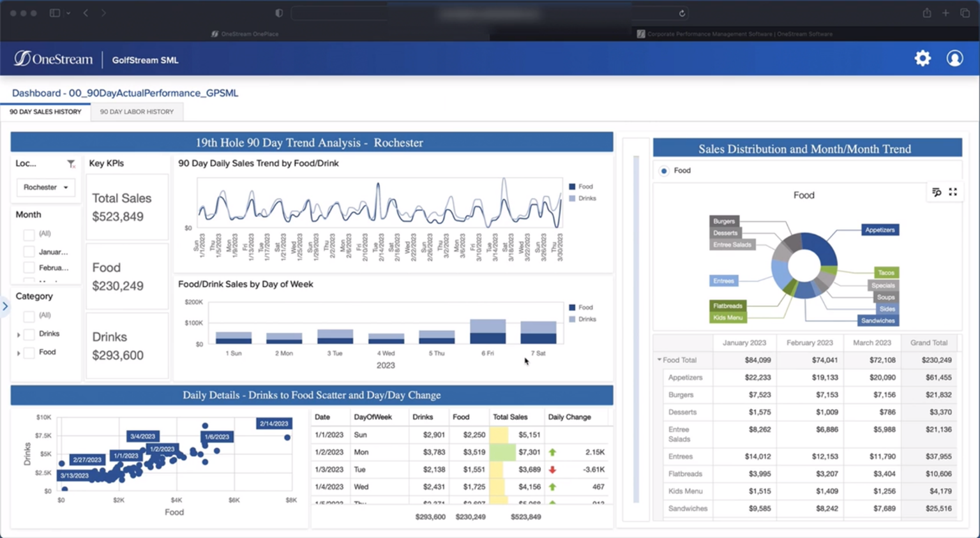Click the 7 Sat bar in weekly chart

(538, 333)
